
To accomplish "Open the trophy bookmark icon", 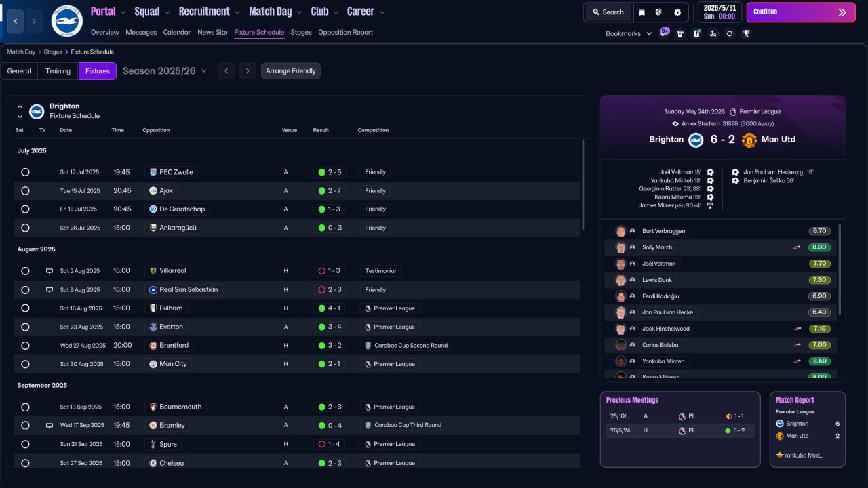I will click(x=746, y=33).
